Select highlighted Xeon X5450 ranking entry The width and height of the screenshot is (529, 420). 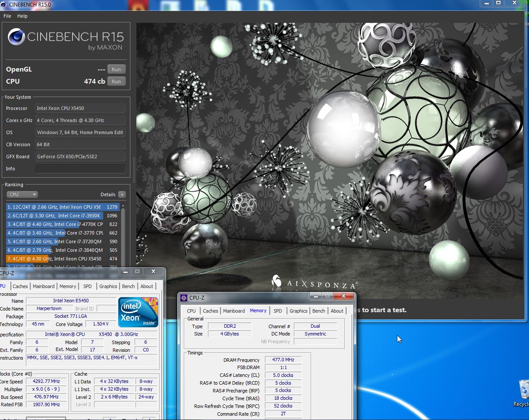click(x=62, y=259)
